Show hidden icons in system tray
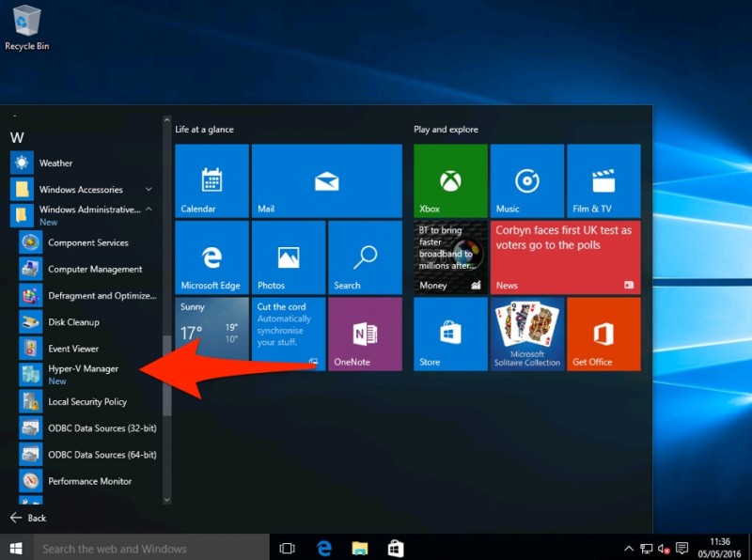Screen dimensions: 752x560 point(628,548)
